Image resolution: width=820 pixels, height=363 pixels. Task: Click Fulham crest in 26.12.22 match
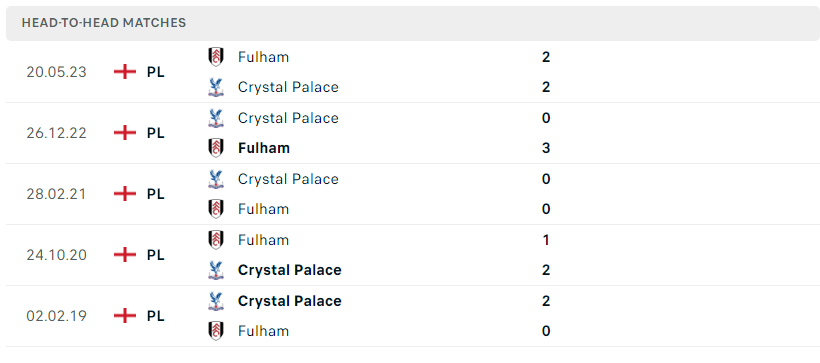[x=215, y=148]
